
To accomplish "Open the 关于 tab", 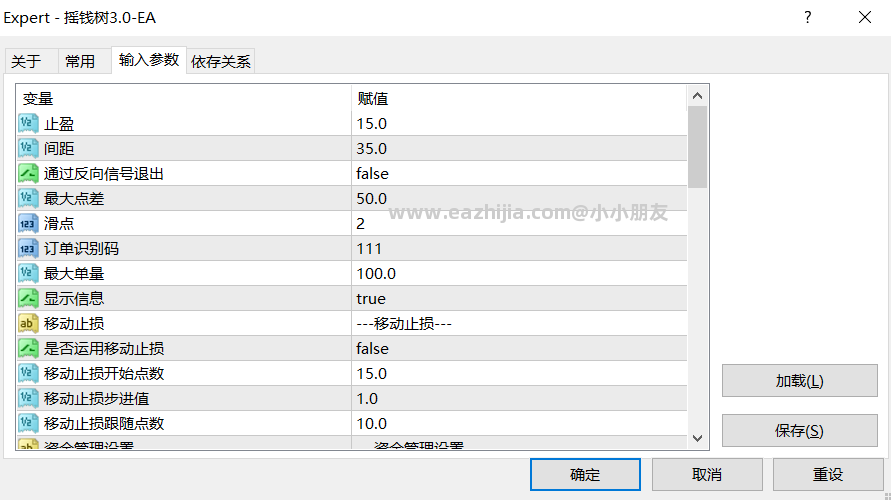I will [31, 61].
